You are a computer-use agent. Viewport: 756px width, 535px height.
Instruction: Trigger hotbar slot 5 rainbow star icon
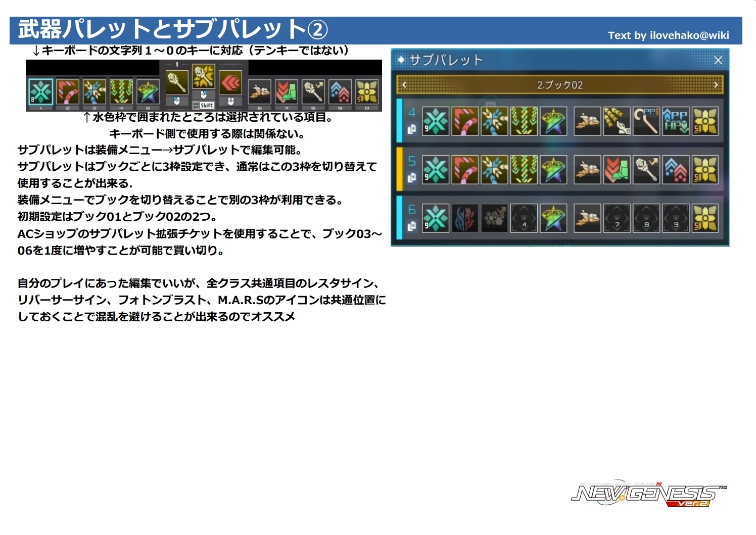[148, 92]
